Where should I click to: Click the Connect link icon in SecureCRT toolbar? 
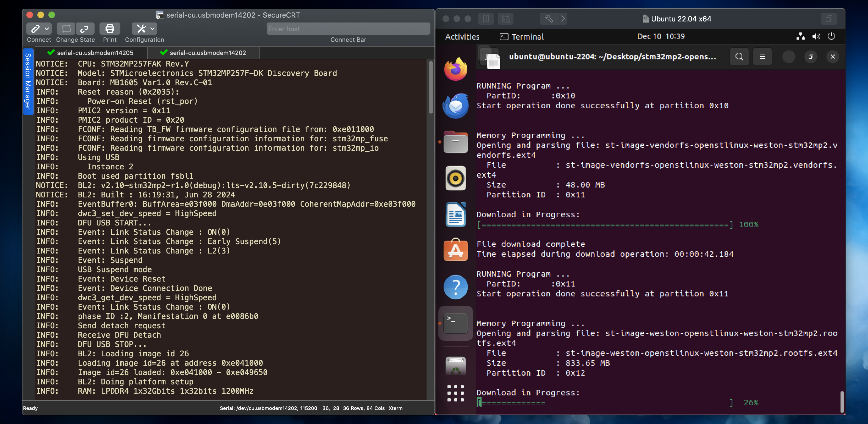pyautogui.click(x=35, y=29)
